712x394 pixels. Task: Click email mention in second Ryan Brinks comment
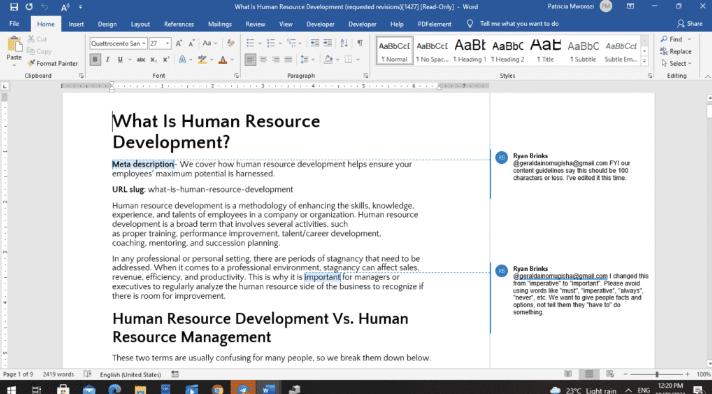(560, 276)
